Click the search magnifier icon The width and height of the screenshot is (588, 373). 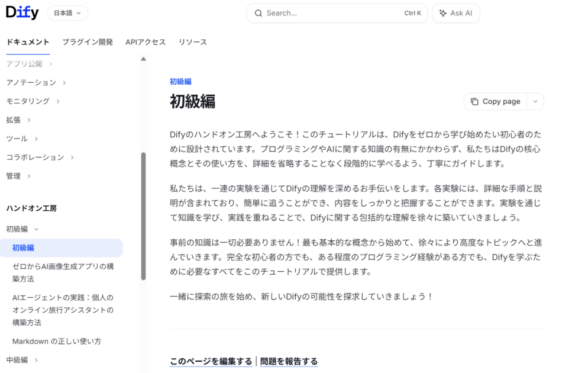coord(259,13)
